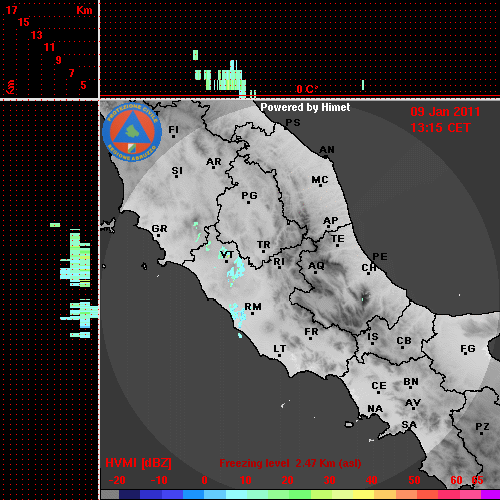Viewport: 500px width, 500px height.
Task: Click the FR city label
Action: pyautogui.click(x=311, y=332)
